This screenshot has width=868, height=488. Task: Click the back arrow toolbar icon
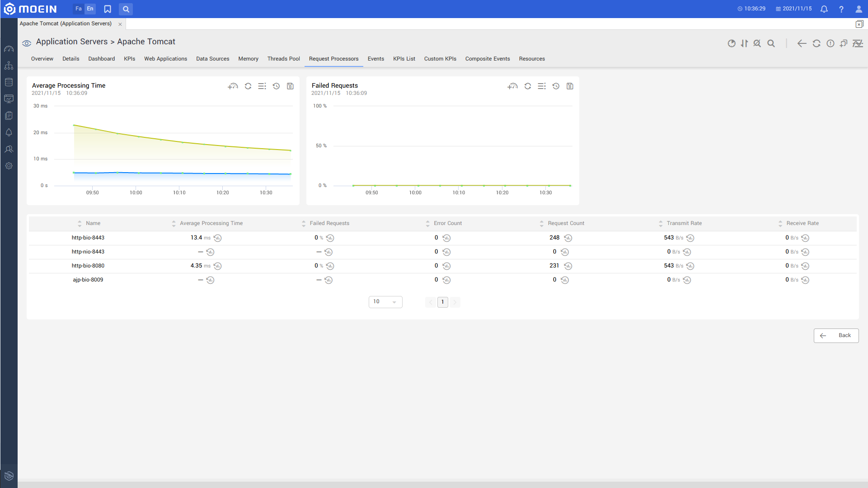(x=802, y=43)
